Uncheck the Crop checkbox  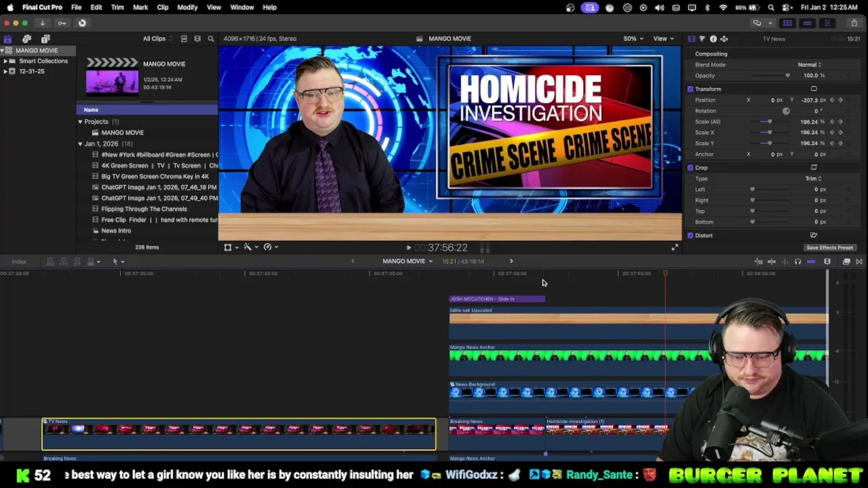click(x=690, y=167)
